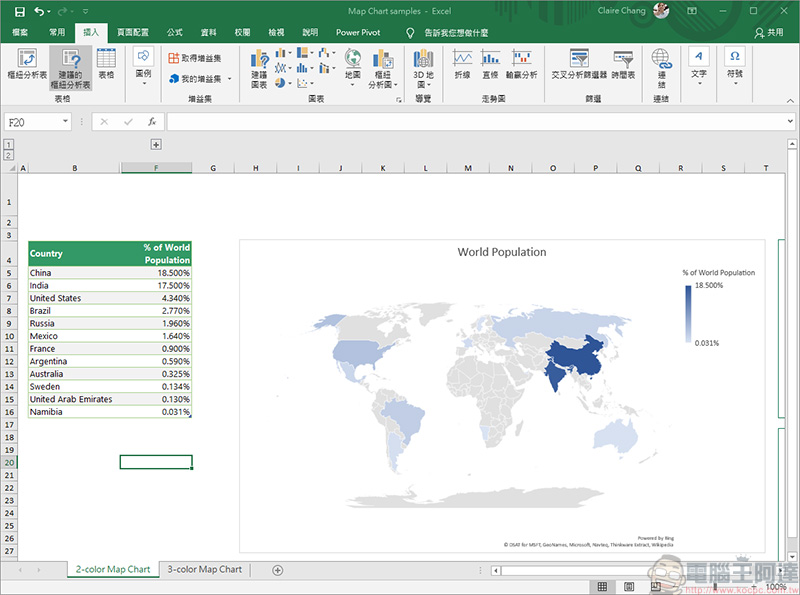Select the cell containing Namibia
This screenshot has width=800, height=595.
[x=74, y=412]
